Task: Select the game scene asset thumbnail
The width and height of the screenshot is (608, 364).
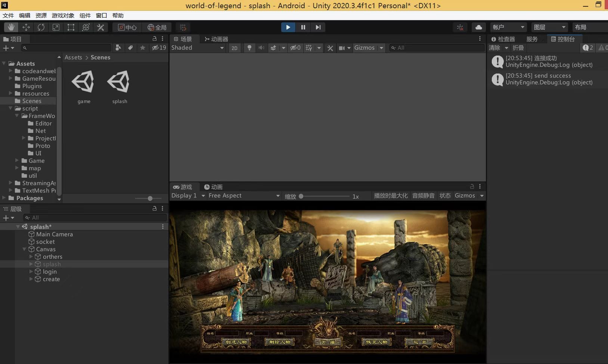Action: pyautogui.click(x=84, y=82)
